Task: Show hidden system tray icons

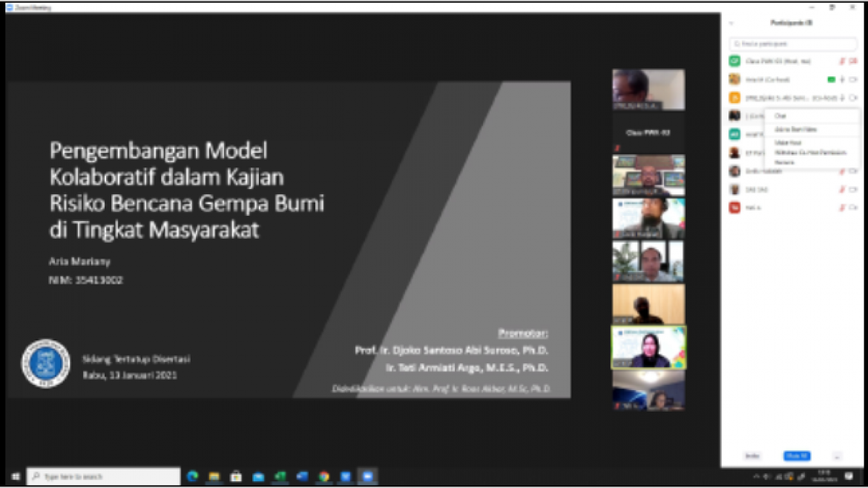Action: (x=756, y=476)
